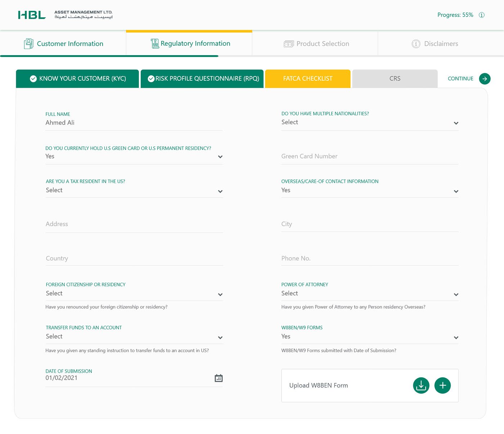Click the Phone No. input field
Viewport: 504px width, 434px height.
pos(370,258)
